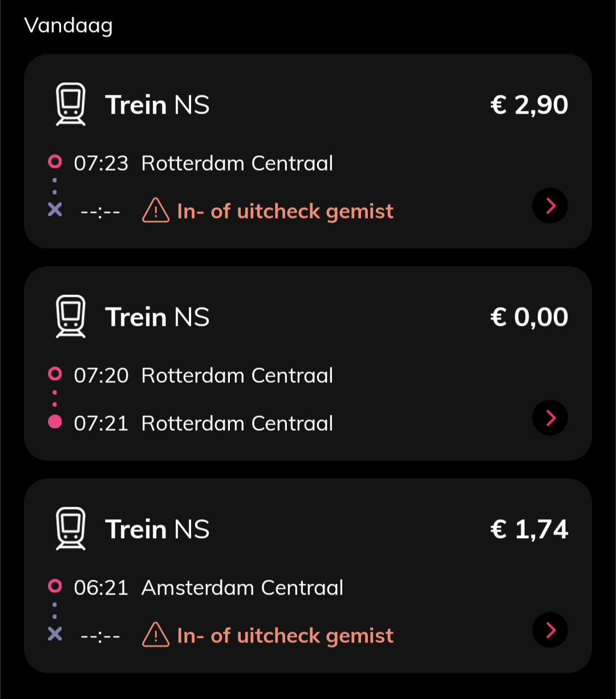Select the 06:21 Amsterdam Centraal check-in row

208,588
